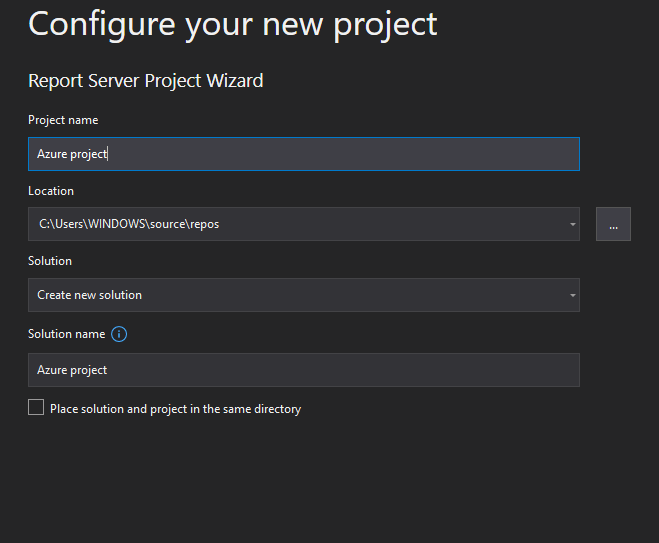Focus the 'Azure project' text in Project name
The image size is (659, 543).
point(72,154)
